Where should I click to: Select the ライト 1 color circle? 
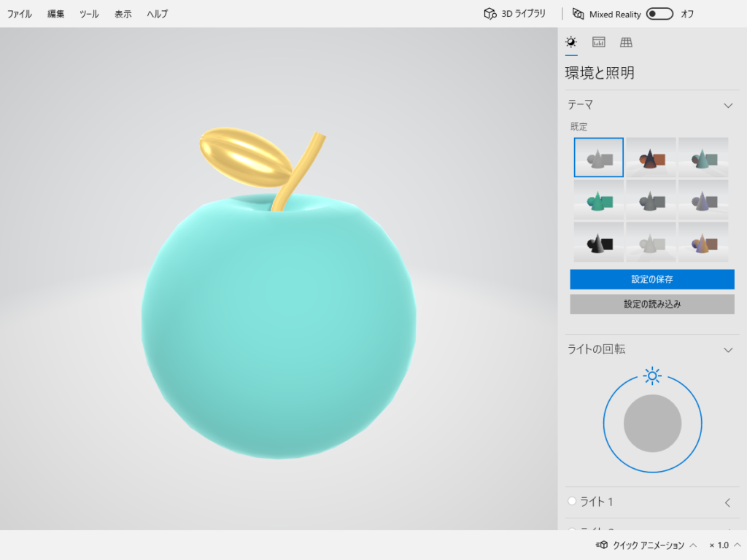pyautogui.click(x=572, y=501)
